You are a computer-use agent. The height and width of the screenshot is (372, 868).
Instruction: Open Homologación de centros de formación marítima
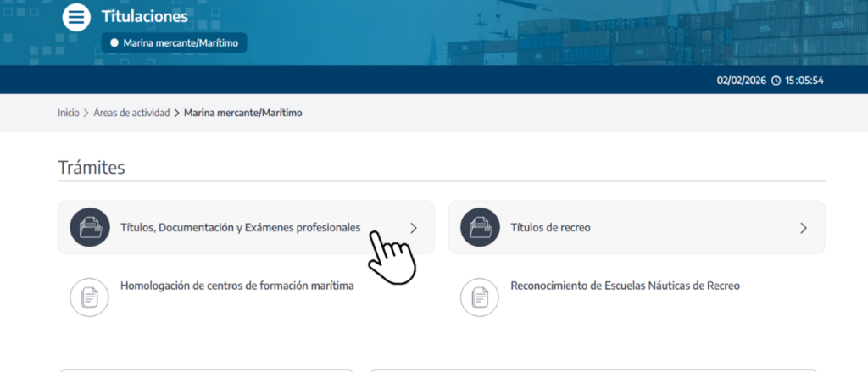237,286
